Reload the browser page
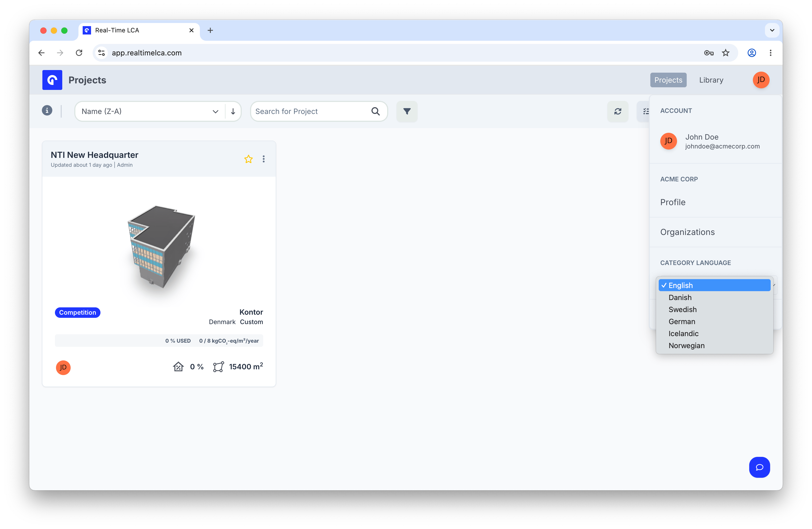 (x=79, y=53)
